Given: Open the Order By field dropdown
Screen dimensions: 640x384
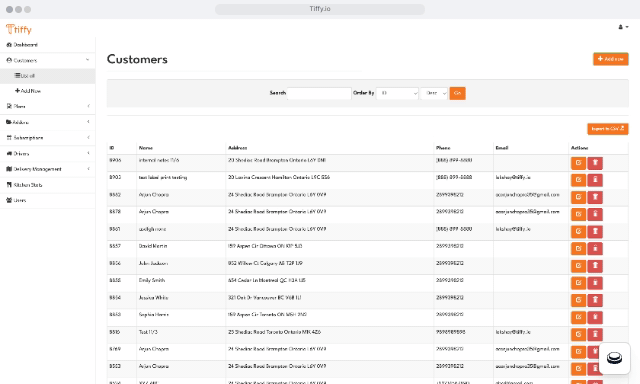Looking at the screenshot, I should pyautogui.click(x=397, y=93).
